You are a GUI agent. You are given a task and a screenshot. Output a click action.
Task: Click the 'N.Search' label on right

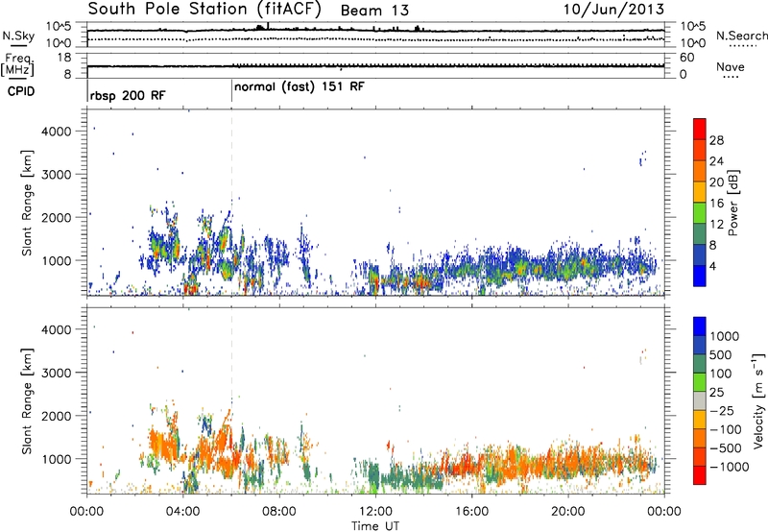(x=741, y=36)
